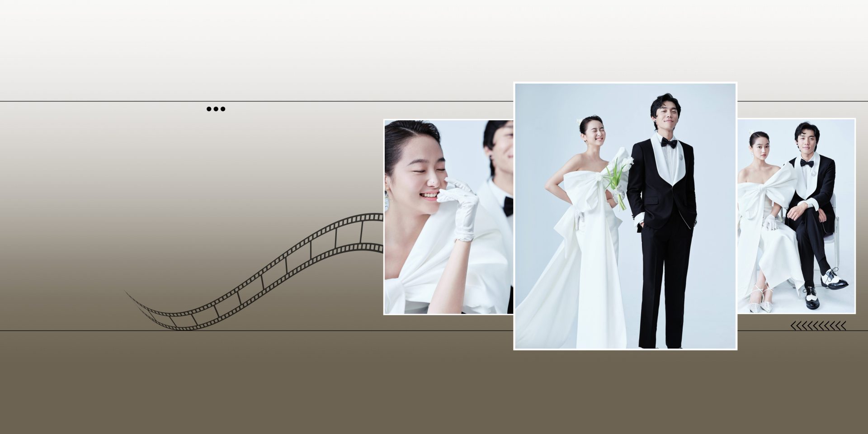Select the middle dot of the three-dot group
Screen dimensions: 868x434
(216, 108)
